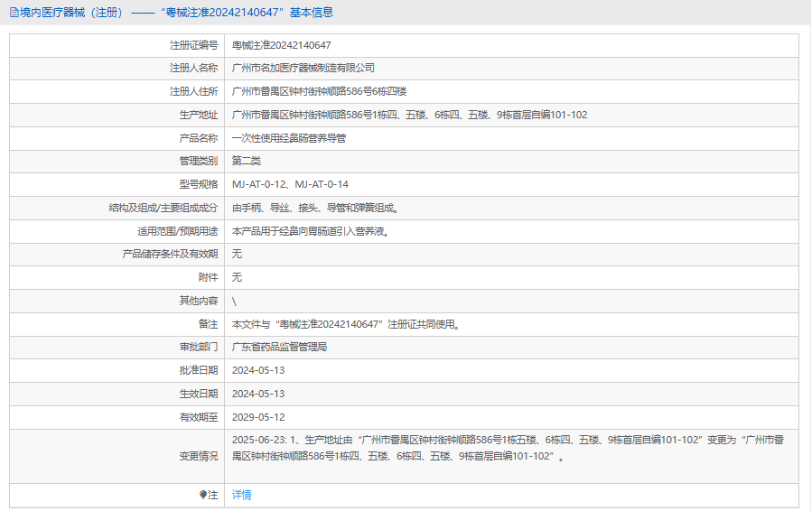Select approving department 广东省药品监督管理局

pos(279,347)
